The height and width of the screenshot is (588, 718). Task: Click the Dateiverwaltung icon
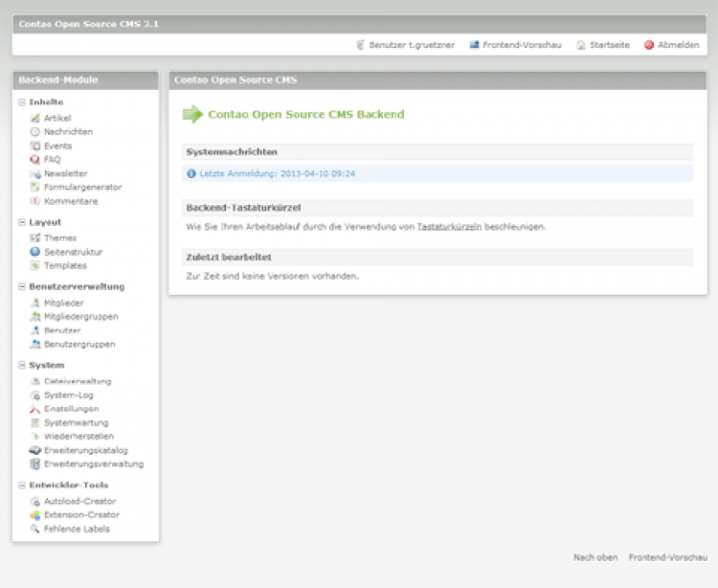35,381
